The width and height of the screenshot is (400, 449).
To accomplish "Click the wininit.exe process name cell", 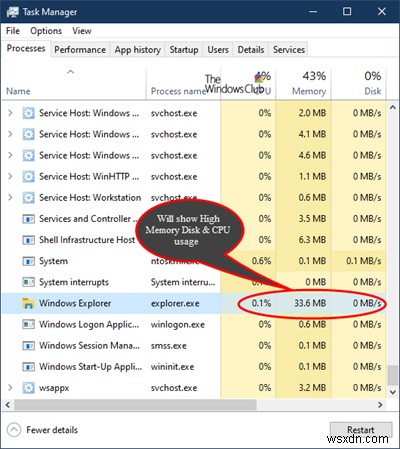I will (x=172, y=367).
